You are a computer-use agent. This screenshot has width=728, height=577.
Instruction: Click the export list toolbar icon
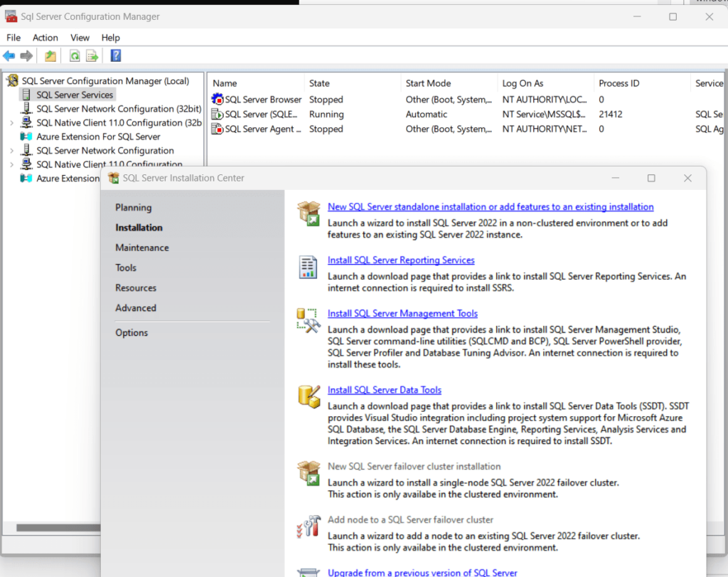pyautogui.click(x=92, y=55)
